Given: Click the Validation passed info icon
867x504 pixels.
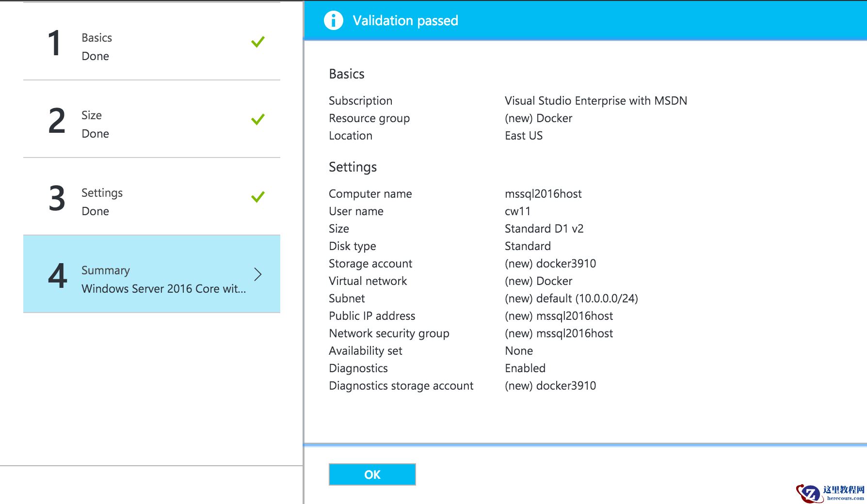Looking at the screenshot, I should [334, 20].
